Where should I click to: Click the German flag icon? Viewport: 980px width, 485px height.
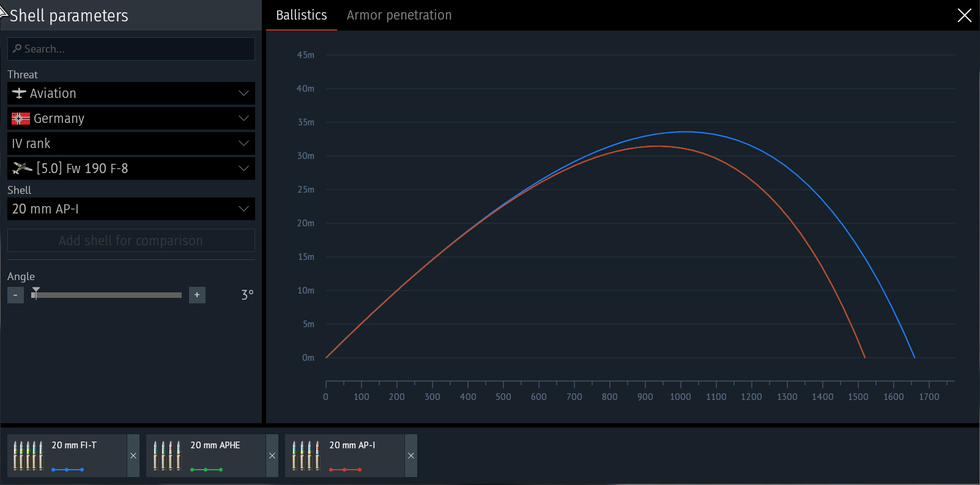[21, 119]
